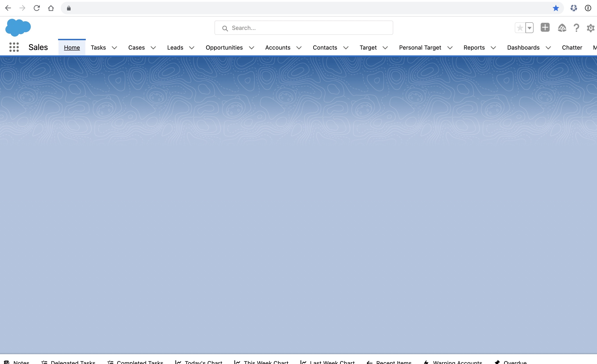Open favorites list dropdown arrow
This screenshot has height=364, width=597.
click(529, 28)
